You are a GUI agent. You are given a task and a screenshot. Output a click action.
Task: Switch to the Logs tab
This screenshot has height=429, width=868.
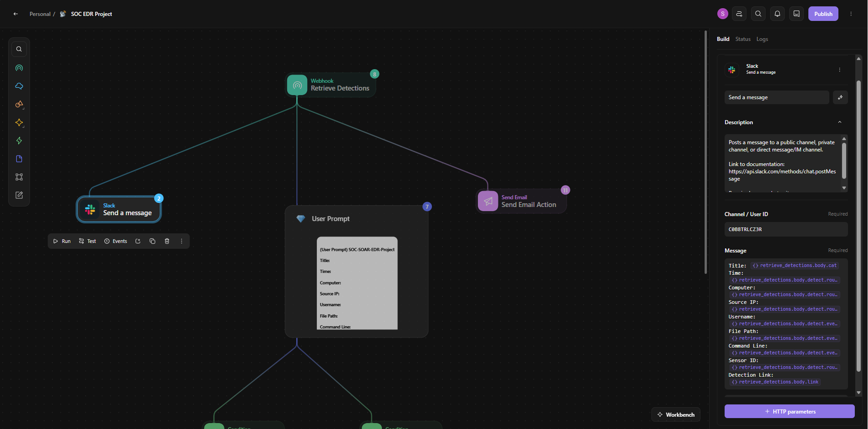pos(762,39)
